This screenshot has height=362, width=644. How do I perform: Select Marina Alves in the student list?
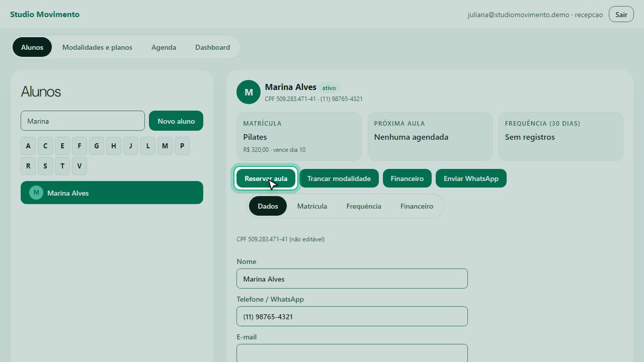click(x=112, y=193)
